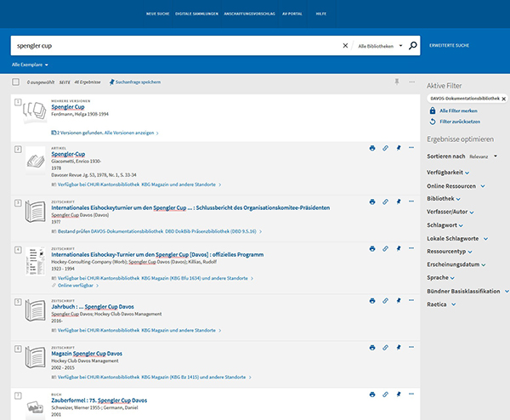
Task: Click the magnifier search icon
Action: point(412,46)
